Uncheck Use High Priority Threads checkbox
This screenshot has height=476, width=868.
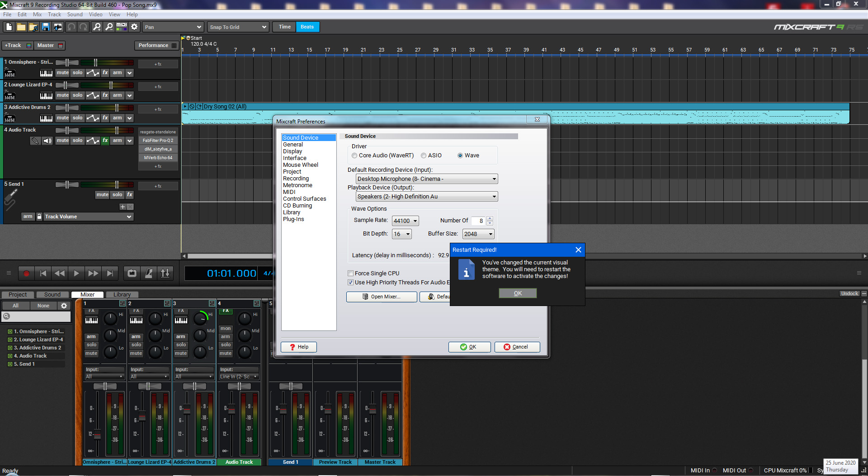[350, 283]
